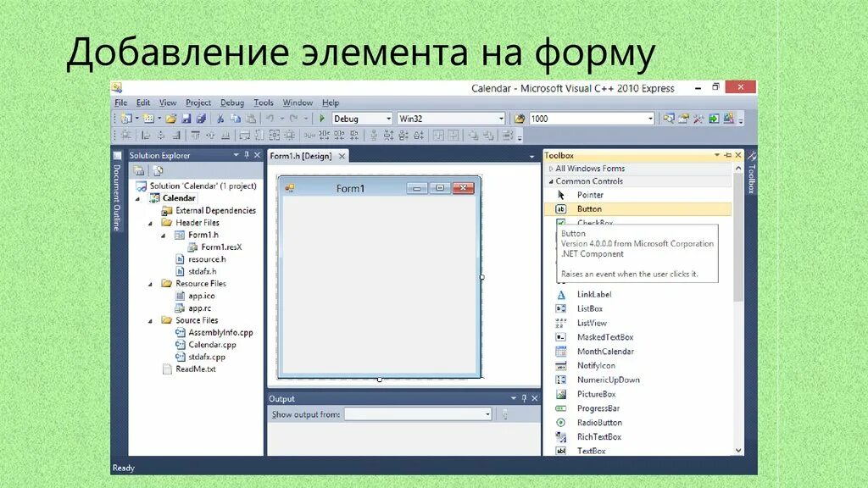Open the Debug menu
This screenshot has height=488, width=868.
[232, 103]
